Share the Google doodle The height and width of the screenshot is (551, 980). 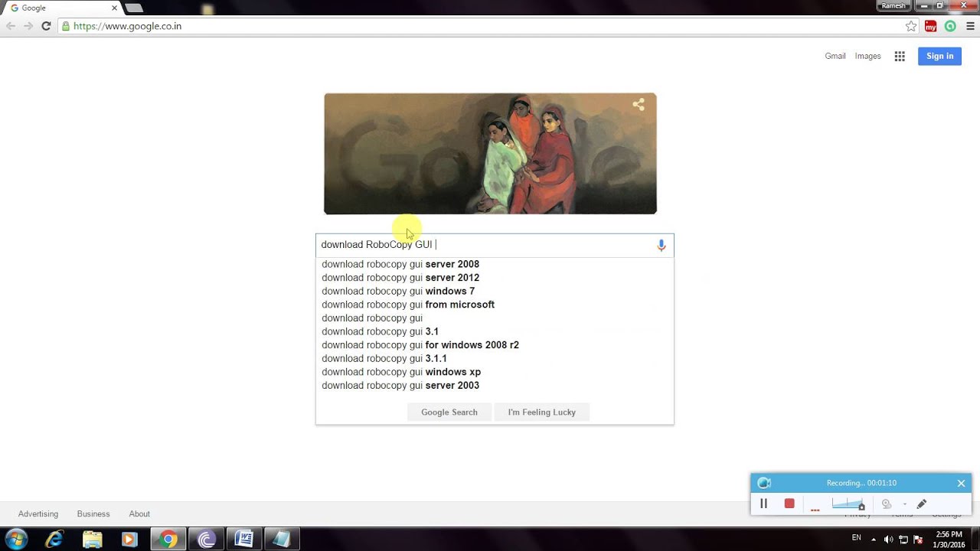tap(639, 105)
